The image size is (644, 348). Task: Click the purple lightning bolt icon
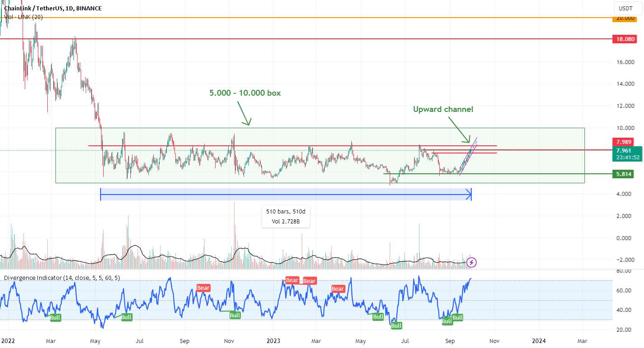[471, 262]
